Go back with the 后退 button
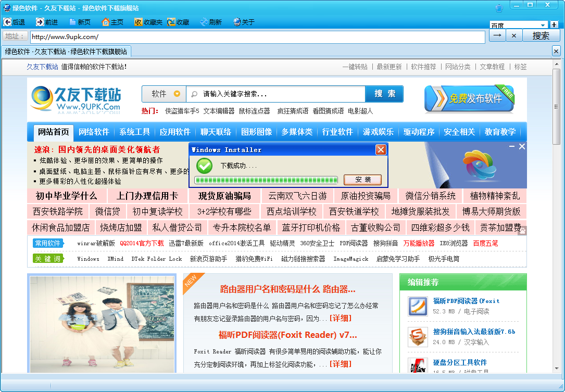Image resolution: width=565 pixels, height=392 pixels. click(14, 22)
